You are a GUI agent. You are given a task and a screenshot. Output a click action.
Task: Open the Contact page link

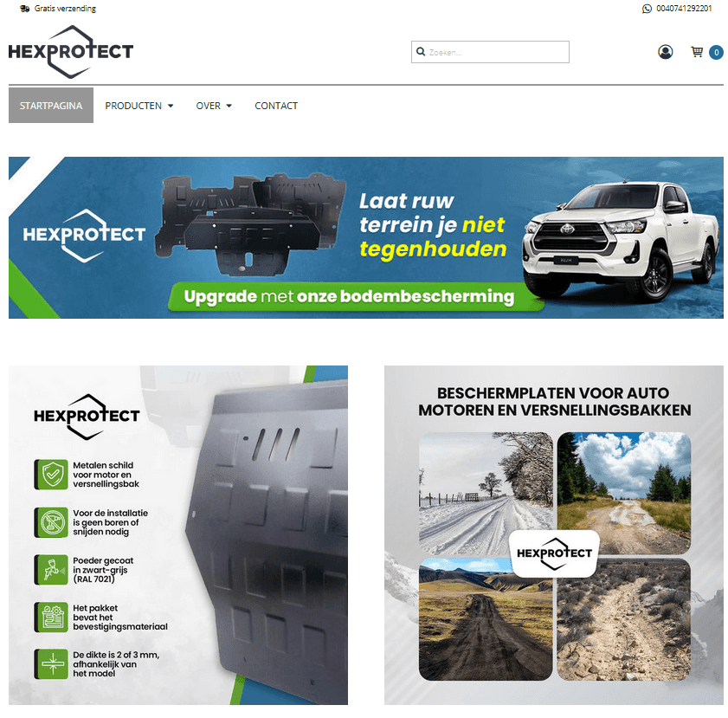point(276,106)
